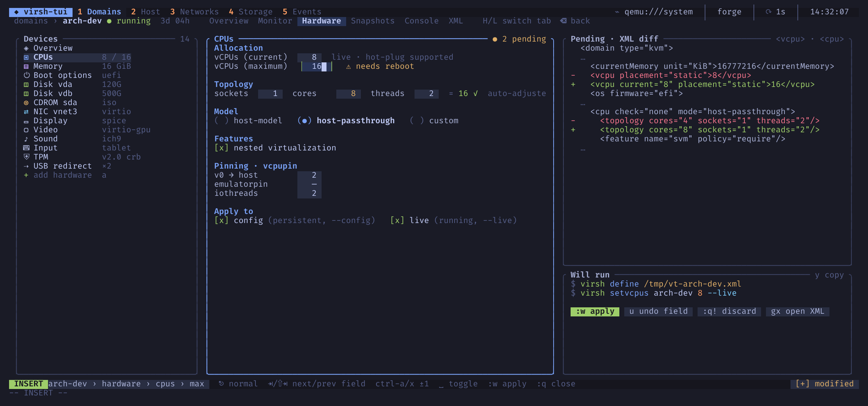Open the Storage tab
The image size is (868, 406).
(x=251, y=12)
